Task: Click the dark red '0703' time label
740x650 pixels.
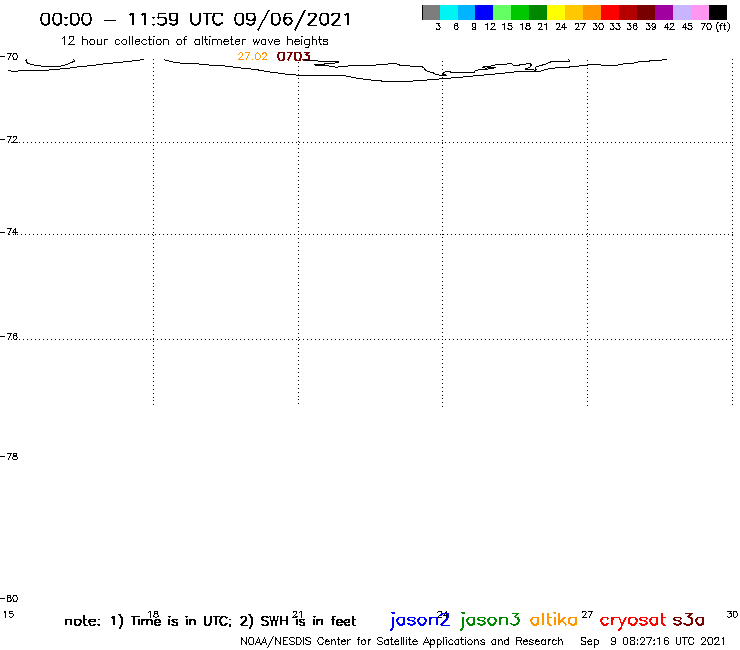Action: click(x=294, y=57)
